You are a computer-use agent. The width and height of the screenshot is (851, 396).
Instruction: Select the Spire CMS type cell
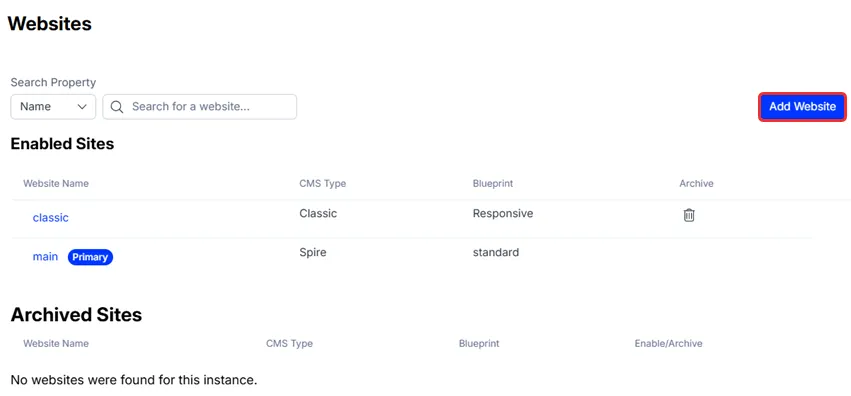pos(313,253)
